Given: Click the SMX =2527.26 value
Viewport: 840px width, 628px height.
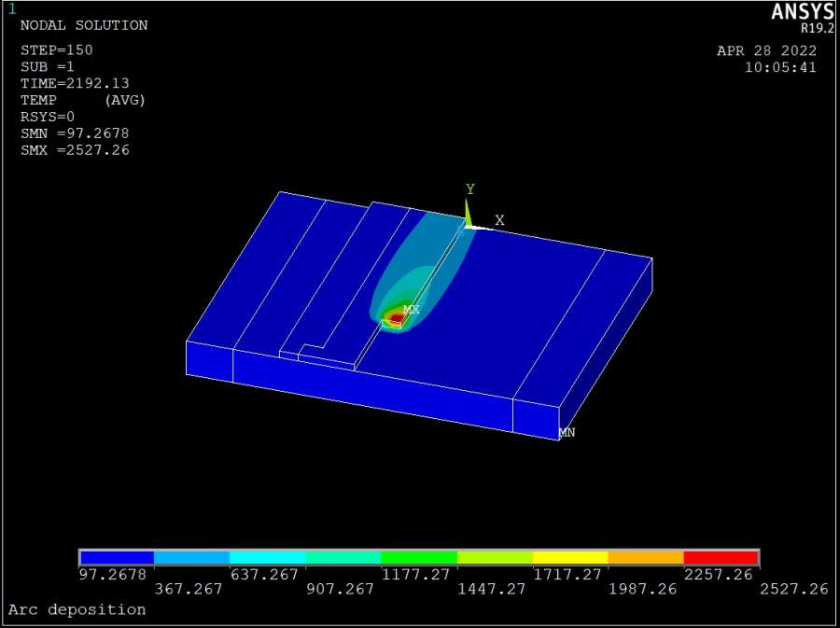Looking at the screenshot, I should click(75, 150).
